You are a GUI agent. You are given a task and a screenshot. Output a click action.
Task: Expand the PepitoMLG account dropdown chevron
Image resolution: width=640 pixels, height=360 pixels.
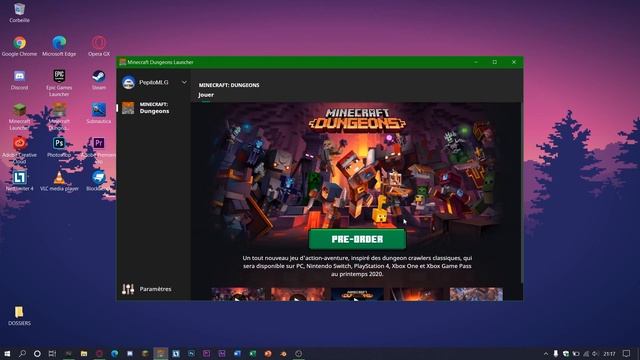(x=184, y=82)
